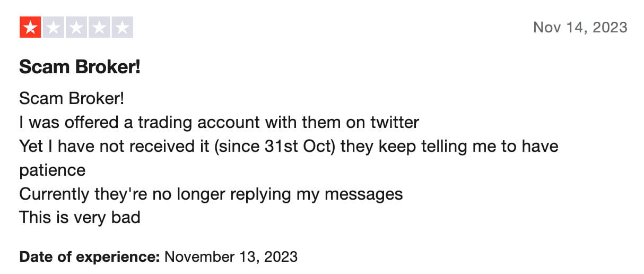Click the non-bold "Scam Broker!" body line
The width and height of the screenshot is (644, 274).
[x=71, y=99]
